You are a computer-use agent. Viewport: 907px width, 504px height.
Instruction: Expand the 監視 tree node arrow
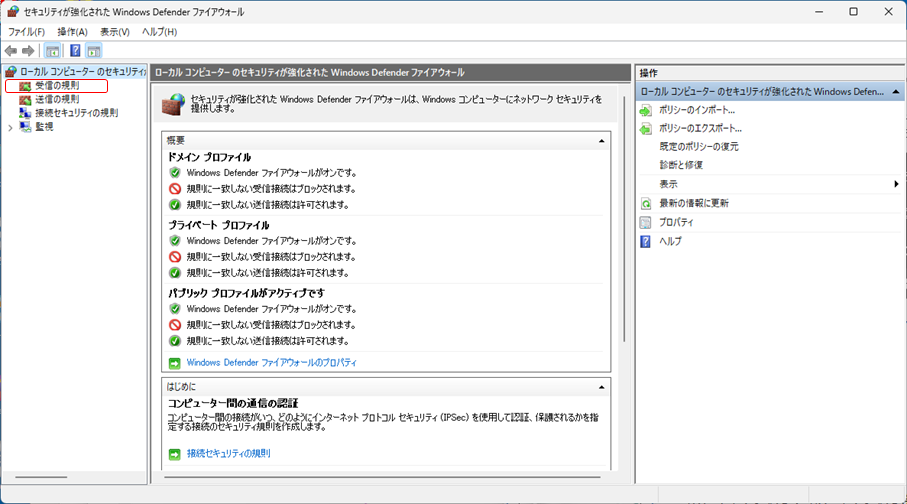tap(10, 127)
